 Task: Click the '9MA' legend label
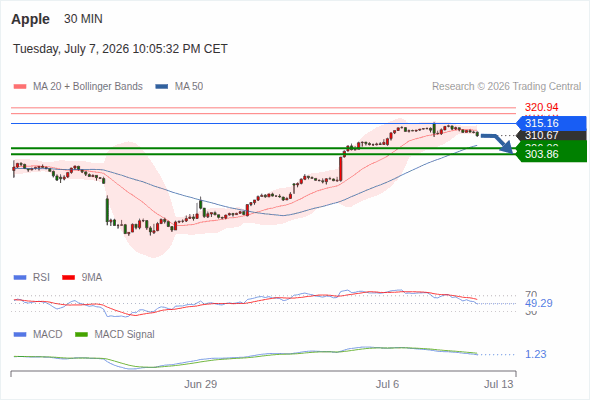tap(92, 278)
